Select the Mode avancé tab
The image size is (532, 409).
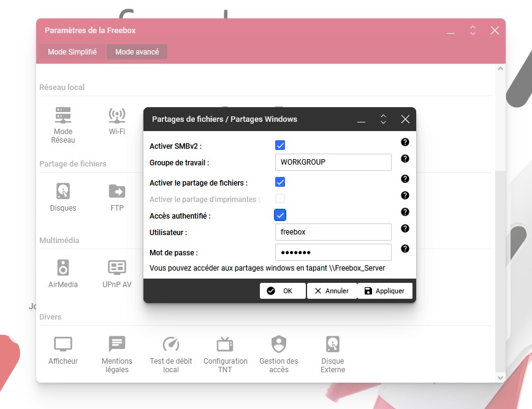[x=137, y=52]
